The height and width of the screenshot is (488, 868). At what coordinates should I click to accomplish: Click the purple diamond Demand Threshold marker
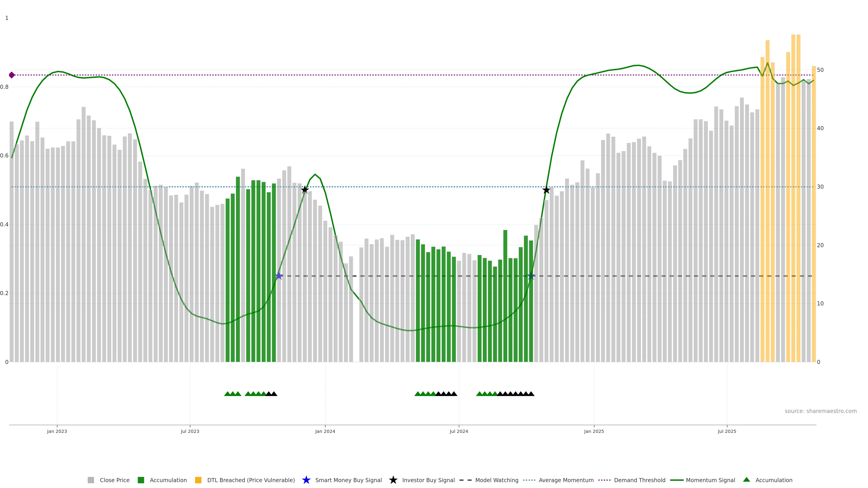click(x=12, y=75)
